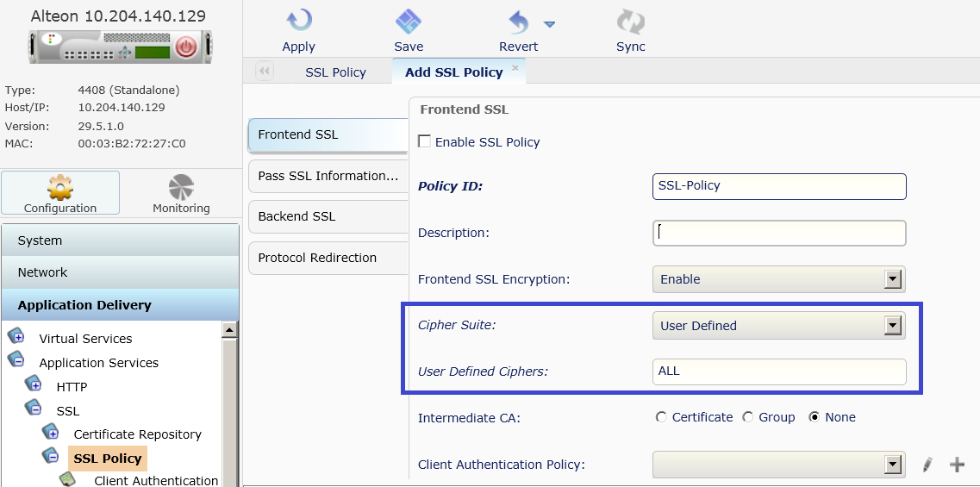Viewport: 980px width, 487px height.
Task: Select Application Services in the tree
Action: tap(99, 363)
